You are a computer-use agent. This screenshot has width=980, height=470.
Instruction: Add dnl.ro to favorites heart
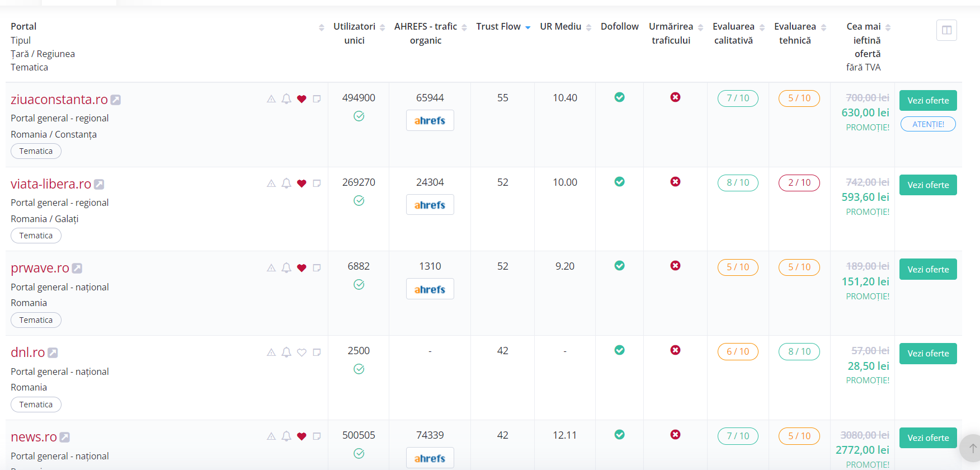tap(301, 352)
